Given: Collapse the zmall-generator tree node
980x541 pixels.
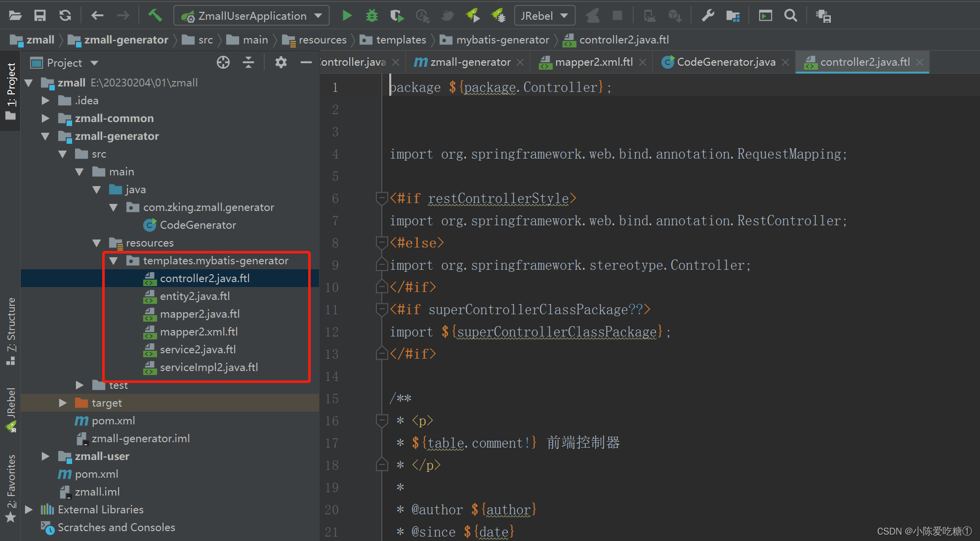Looking at the screenshot, I should [x=45, y=136].
